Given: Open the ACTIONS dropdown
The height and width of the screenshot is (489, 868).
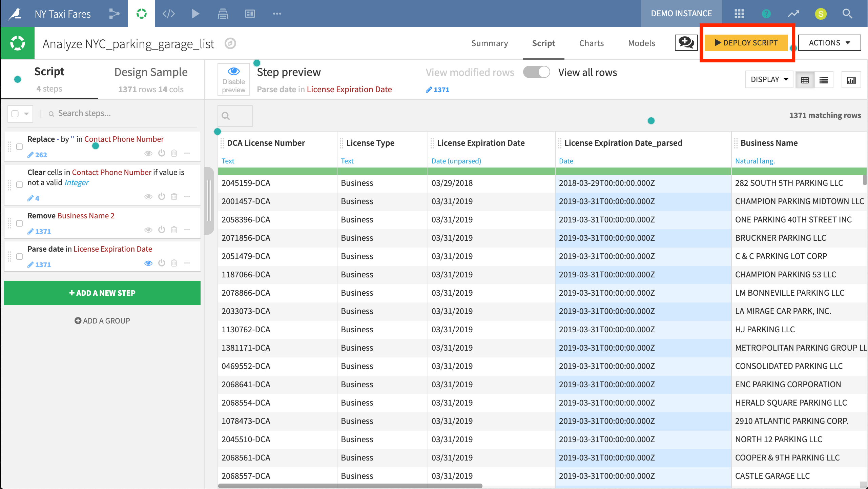Looking at the screenshot, I should point(829,43).
